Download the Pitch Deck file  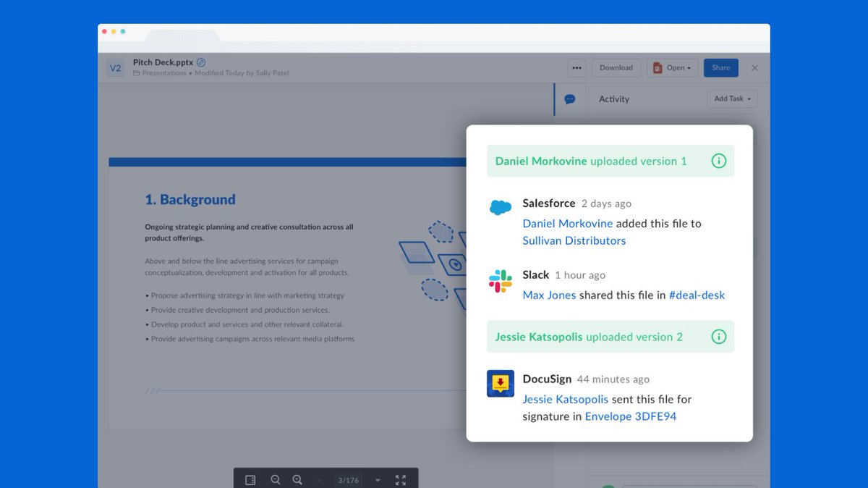(616, 68)
